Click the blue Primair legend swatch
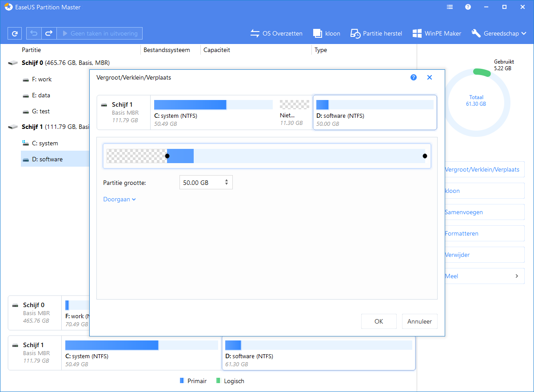This screenshot has width=534, height=392. [x=182, y=381]
